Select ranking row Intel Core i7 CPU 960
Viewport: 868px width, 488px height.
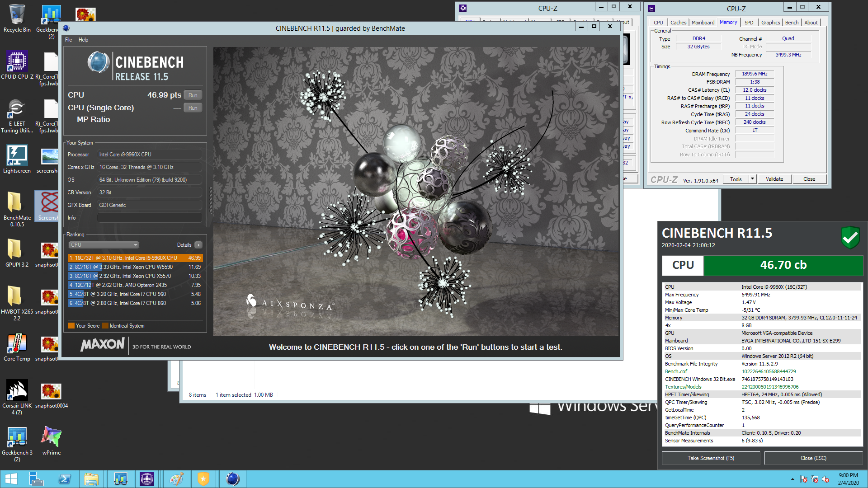pos(135,294)
